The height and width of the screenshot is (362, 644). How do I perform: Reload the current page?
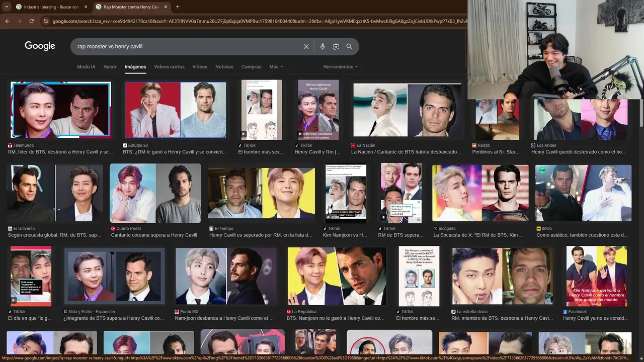tap(31, 21)
